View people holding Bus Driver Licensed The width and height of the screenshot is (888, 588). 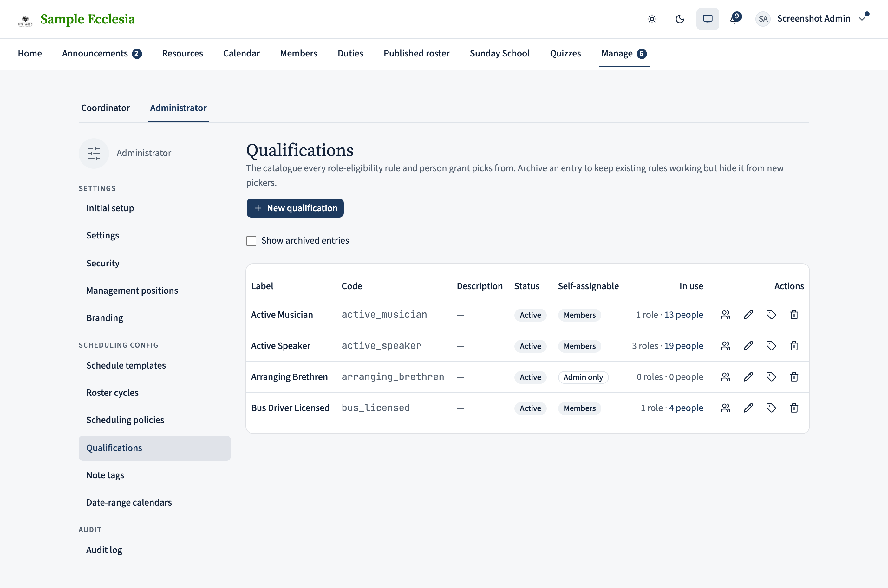(x=725, y=408)
